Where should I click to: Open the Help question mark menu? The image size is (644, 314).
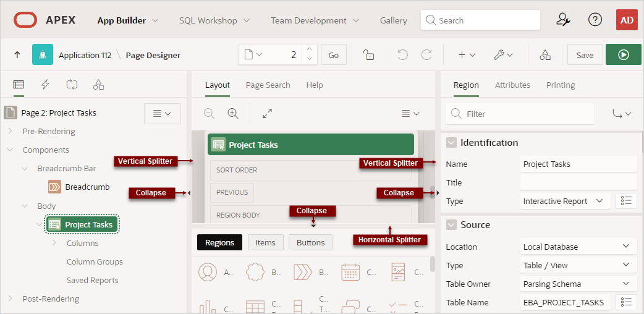coord(595,20)
